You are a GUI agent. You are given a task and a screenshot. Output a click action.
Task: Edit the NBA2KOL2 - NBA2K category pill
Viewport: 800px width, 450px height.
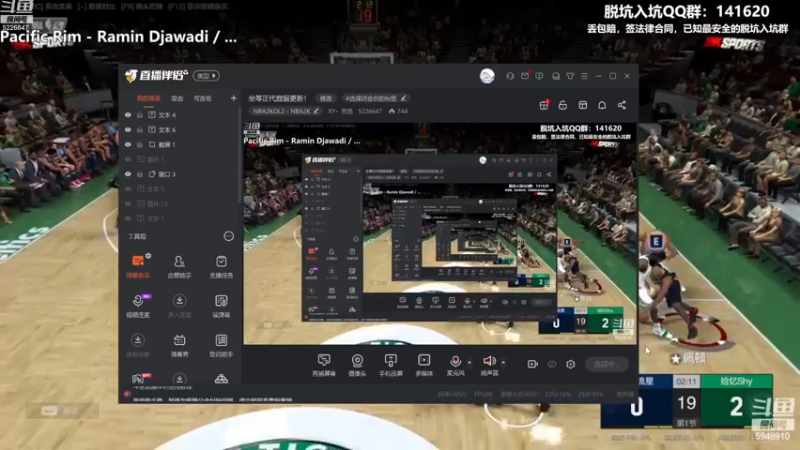tap(286, 111)
